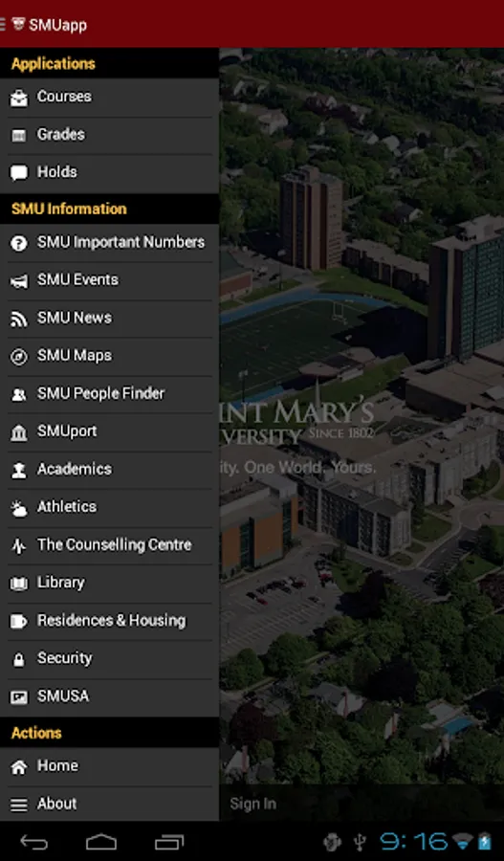This screenshot has height=861, width=504.
Task: Open SMU Events listing
Action: coord(109,281)
